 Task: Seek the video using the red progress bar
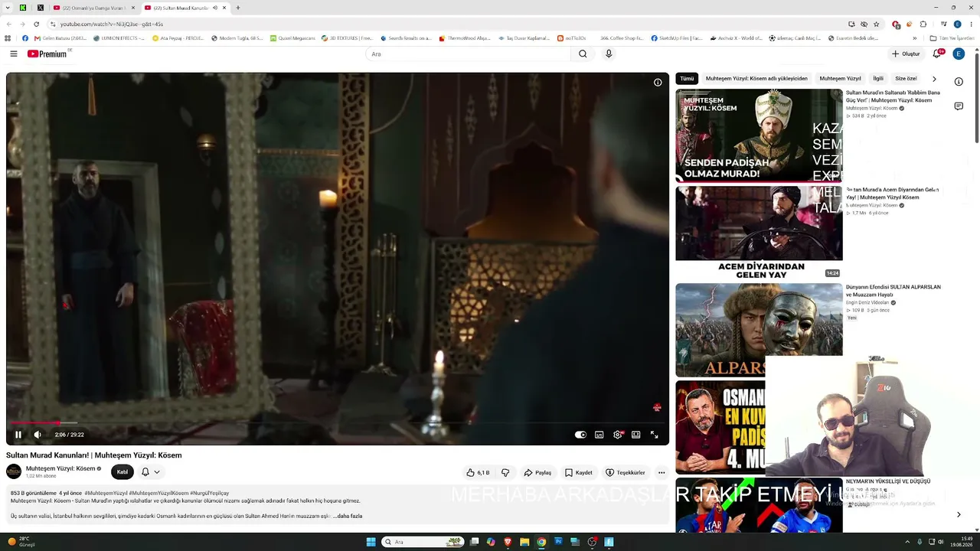click(x=338, y=422)
